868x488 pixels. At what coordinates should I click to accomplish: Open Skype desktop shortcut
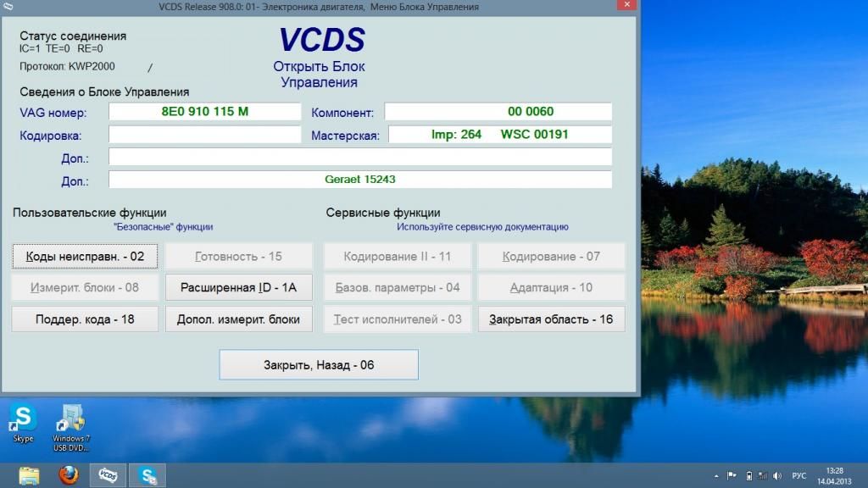click(23, 424)
